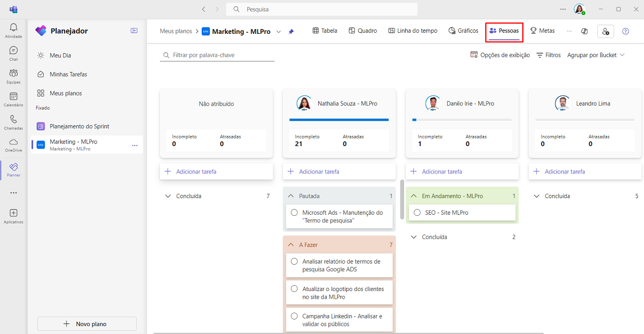
Task: Complete Atualizar o logotipo dos clientes task
Action: 294,289
